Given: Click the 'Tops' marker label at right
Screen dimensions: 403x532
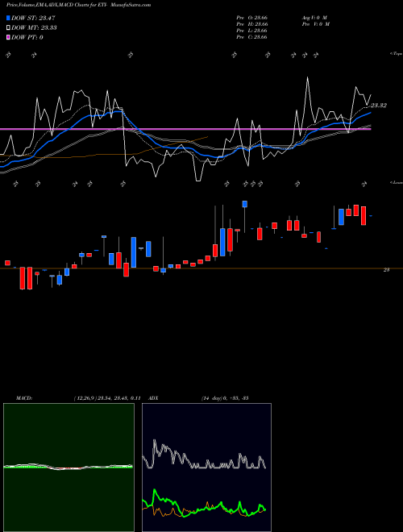Looking at the screenshot, I should (x=396, y=54).
